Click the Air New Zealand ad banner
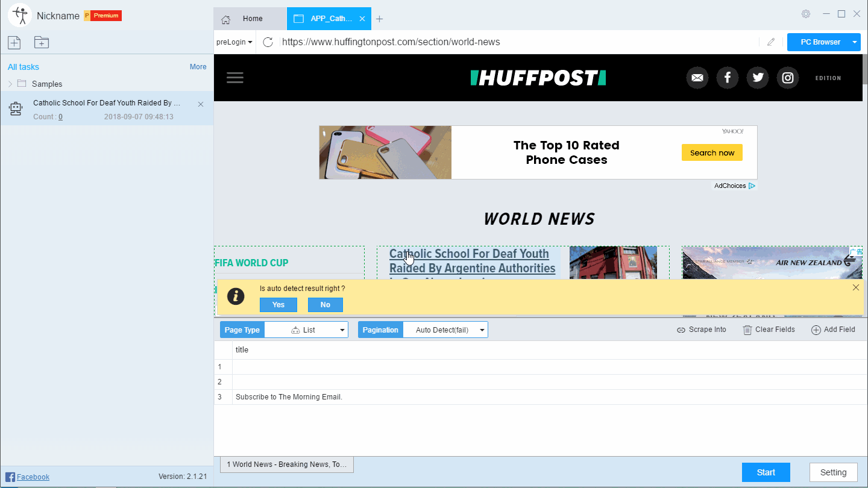The height and width of the screenshot is (488, 868). (772, 263)
